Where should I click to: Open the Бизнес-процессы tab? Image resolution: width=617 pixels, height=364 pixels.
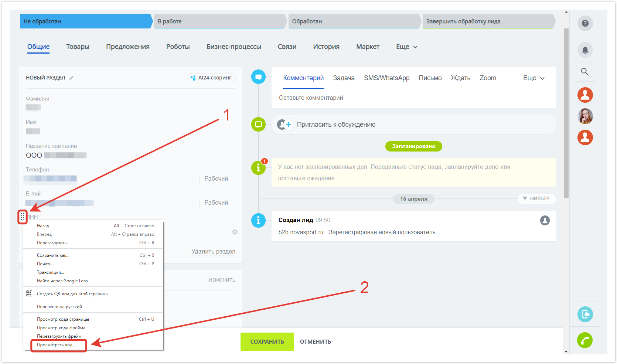pyautogui.click(x=233, y=47)
